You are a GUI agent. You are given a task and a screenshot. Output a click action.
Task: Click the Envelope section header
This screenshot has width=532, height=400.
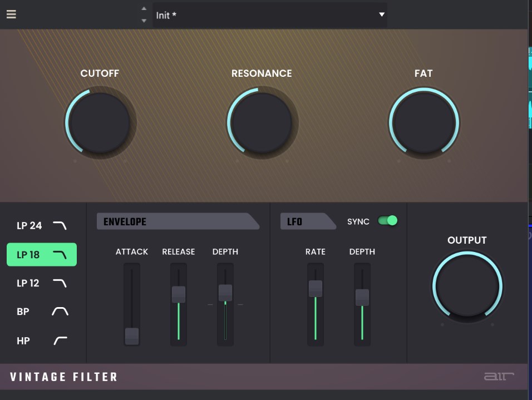pos(177,221)
